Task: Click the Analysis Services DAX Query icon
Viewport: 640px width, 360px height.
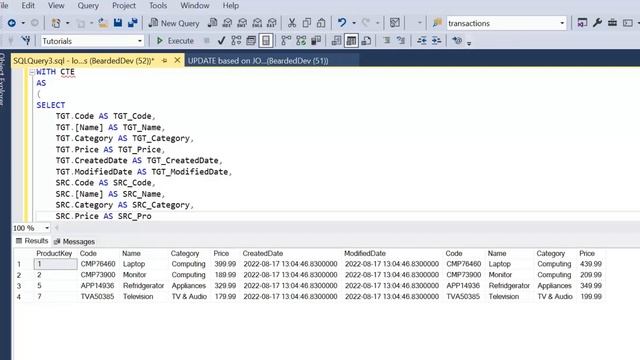Action: click(272, 23)
